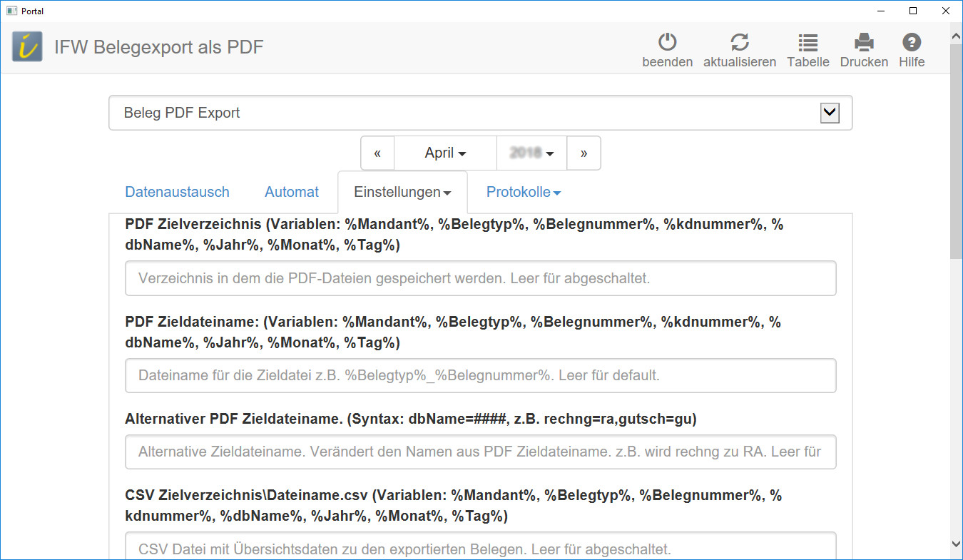Click the PDF Zielverzeichnis input field
The image size is (963, 560).
tap(480, 278)
